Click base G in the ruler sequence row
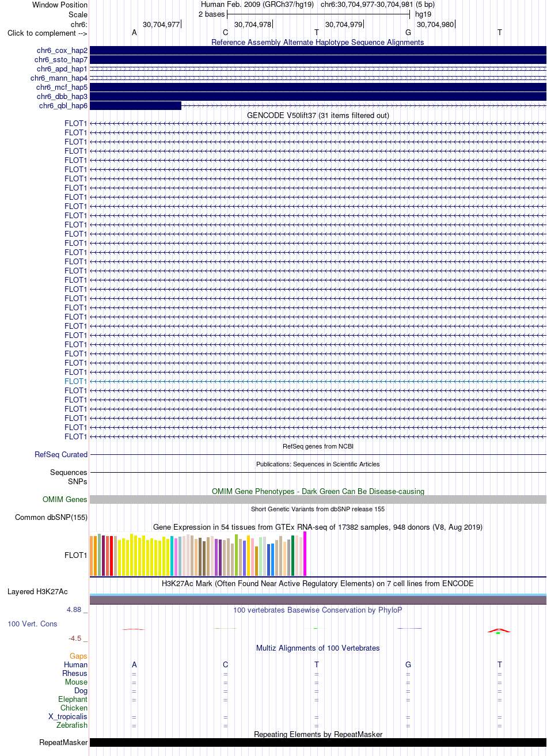This screenshot has height=756, width=547. (408, 33)
